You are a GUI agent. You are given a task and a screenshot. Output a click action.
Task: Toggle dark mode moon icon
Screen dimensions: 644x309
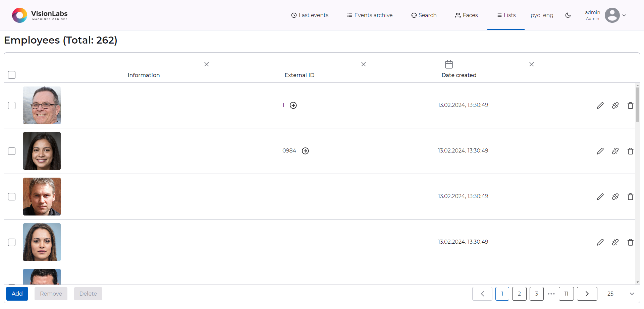point(568,15)
